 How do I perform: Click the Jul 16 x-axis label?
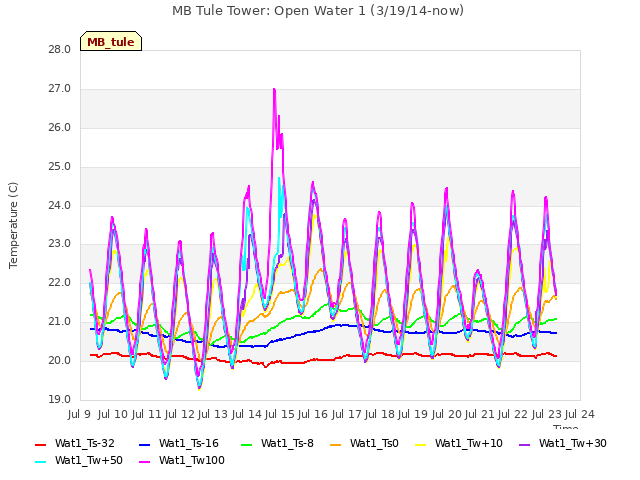[313, 414]
